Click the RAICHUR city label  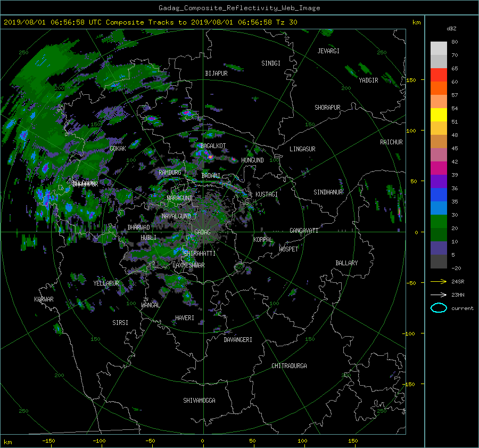(x=391, y=142)
